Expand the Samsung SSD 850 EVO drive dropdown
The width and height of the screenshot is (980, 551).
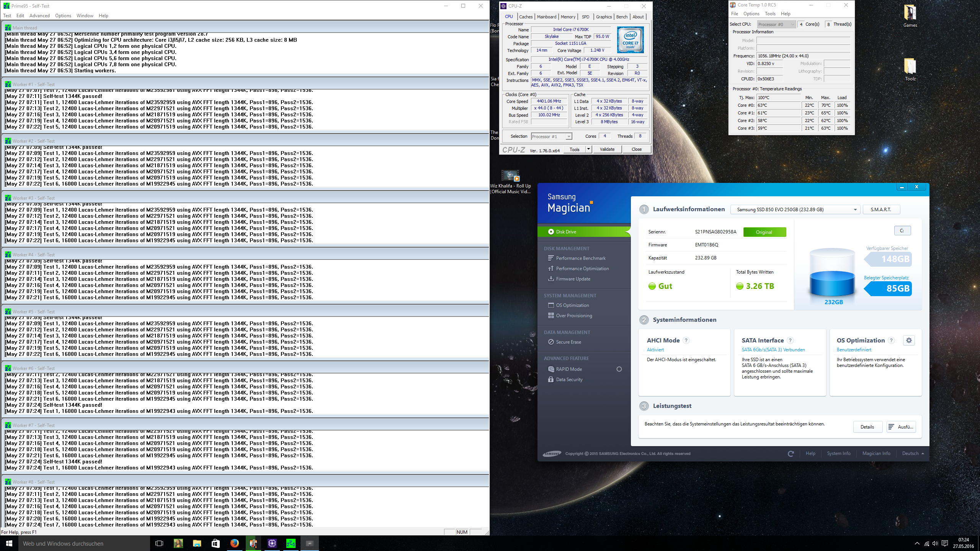click(x=855, y=210)
